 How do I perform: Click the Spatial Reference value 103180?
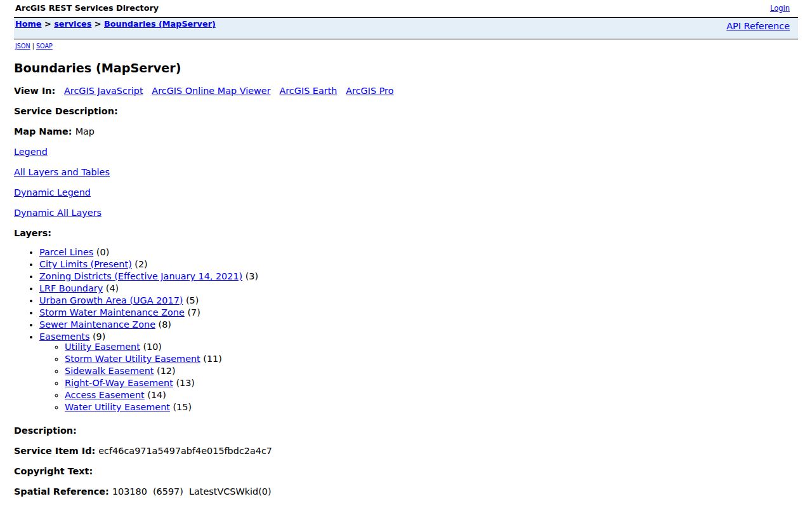[129, 491]
